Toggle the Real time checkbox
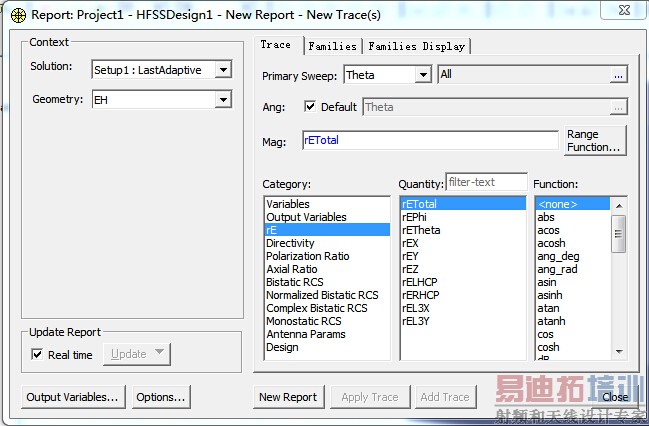This screenshot has width=649, height=426. click(x=37, y=354)
